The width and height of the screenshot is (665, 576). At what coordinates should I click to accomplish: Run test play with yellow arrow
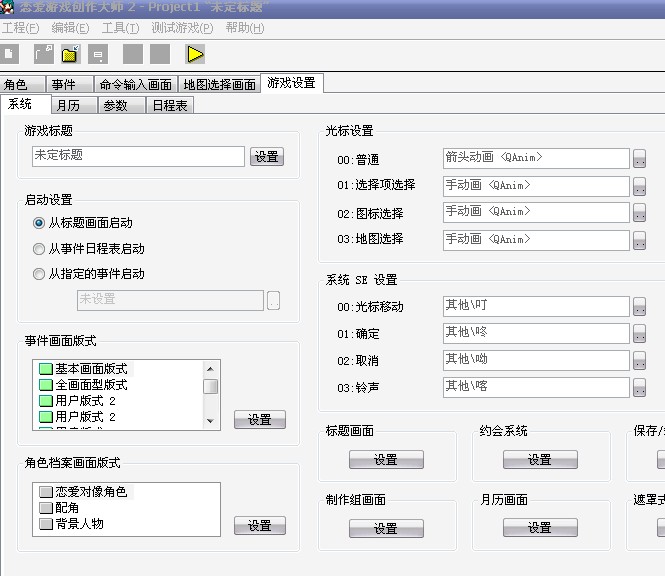(x=195, y=54)
